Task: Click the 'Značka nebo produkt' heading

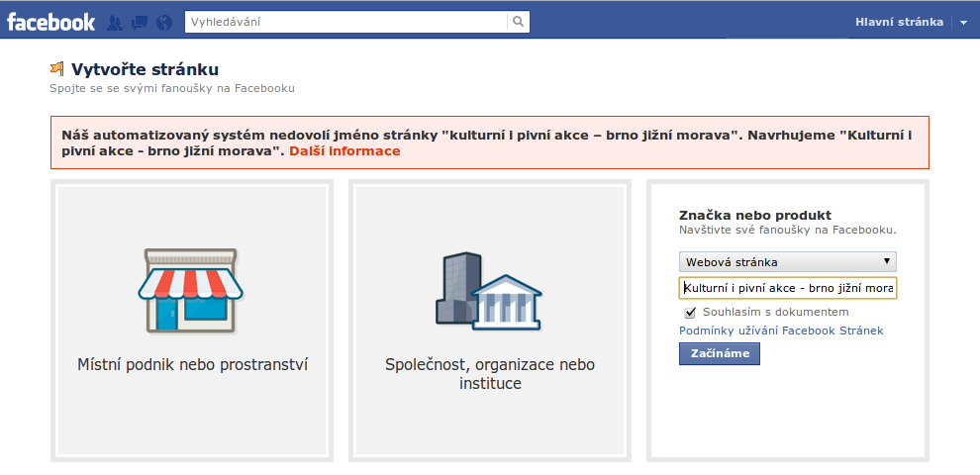Action: click(x=754, y=215)
